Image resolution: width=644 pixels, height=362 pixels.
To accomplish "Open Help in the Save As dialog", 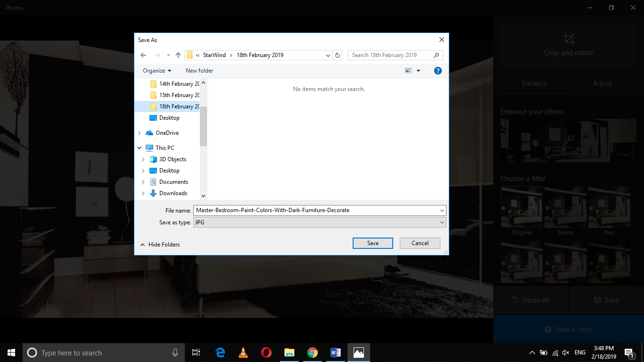I will pyautogui.click(x=438, y=70).
